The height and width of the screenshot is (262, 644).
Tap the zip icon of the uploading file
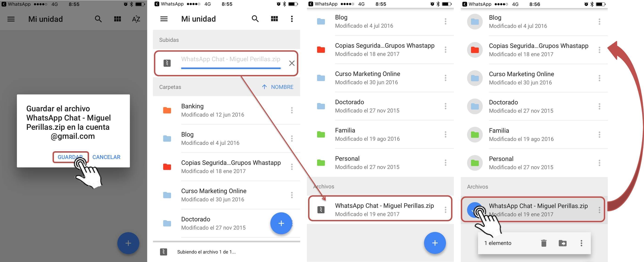click(167, 63)
